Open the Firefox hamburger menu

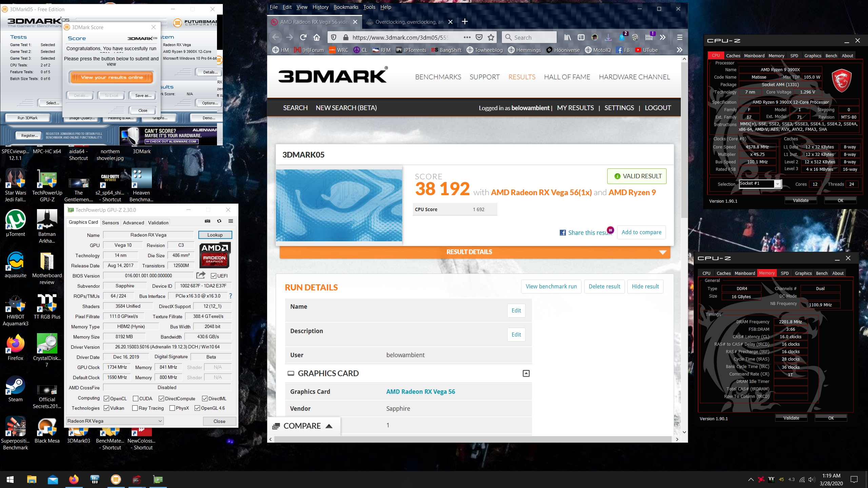pyautogui.click(x=679, y=37)
